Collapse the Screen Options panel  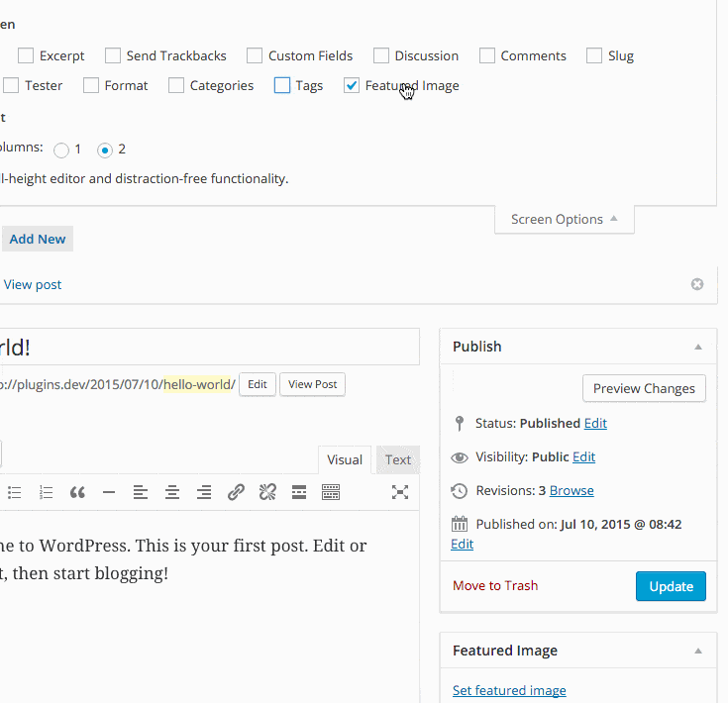tap(564, 220)
